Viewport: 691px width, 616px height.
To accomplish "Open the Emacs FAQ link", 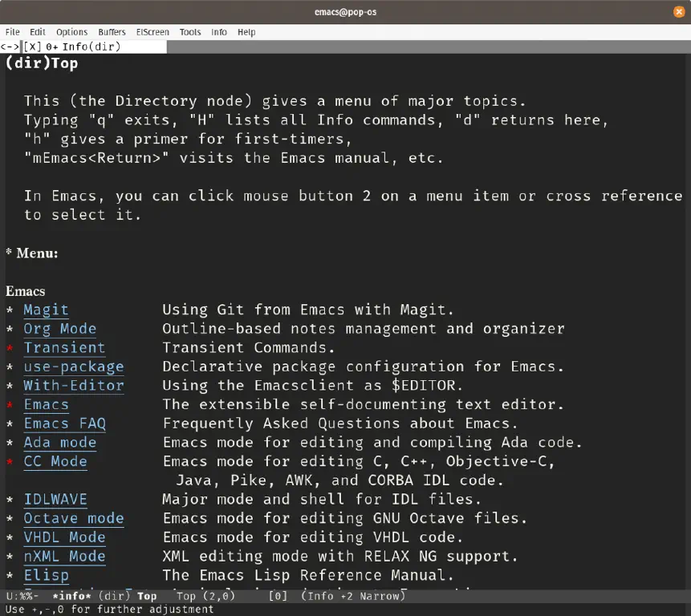I will coord(64,423).
